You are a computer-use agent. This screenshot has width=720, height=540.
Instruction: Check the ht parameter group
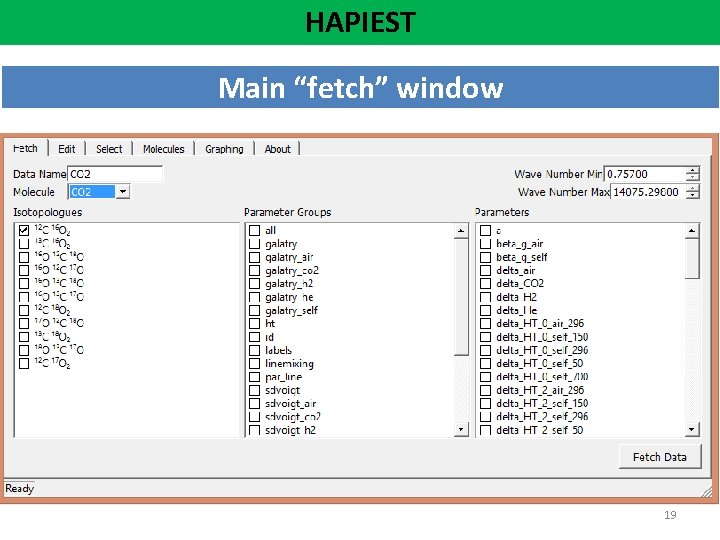254,323
